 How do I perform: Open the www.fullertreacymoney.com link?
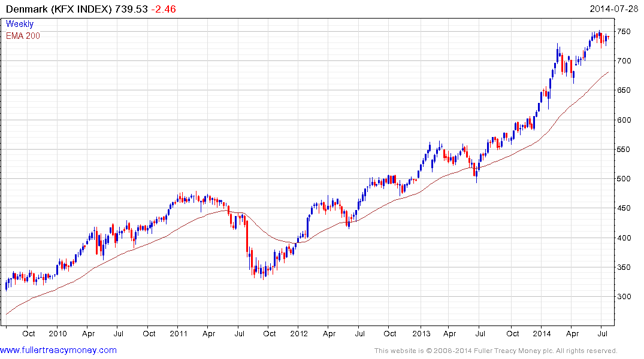coord(58,350)
